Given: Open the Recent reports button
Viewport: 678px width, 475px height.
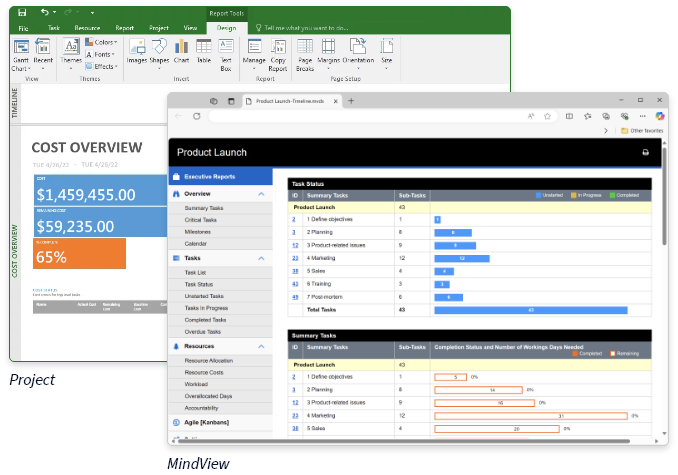Looking at the screenshot, I should [43, 55].
